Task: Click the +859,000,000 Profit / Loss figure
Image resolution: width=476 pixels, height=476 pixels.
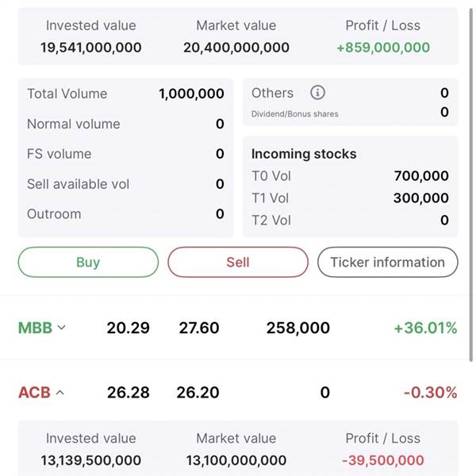Action: click(x=383, y=48)
